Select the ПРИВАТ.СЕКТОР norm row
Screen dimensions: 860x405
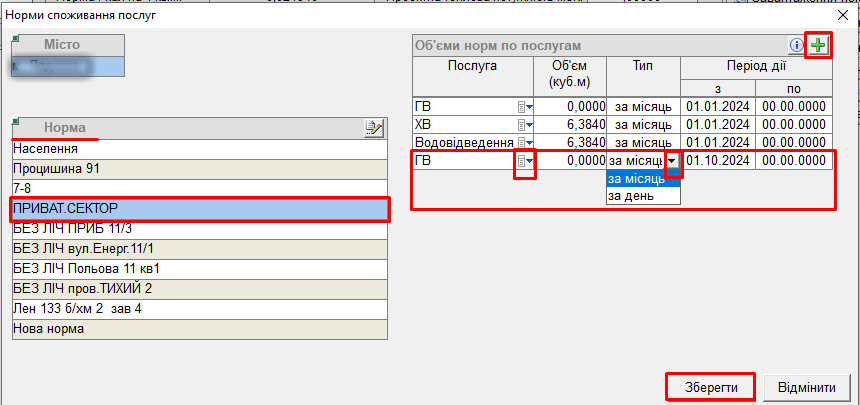pyautogui.click(x=199, y=208)
